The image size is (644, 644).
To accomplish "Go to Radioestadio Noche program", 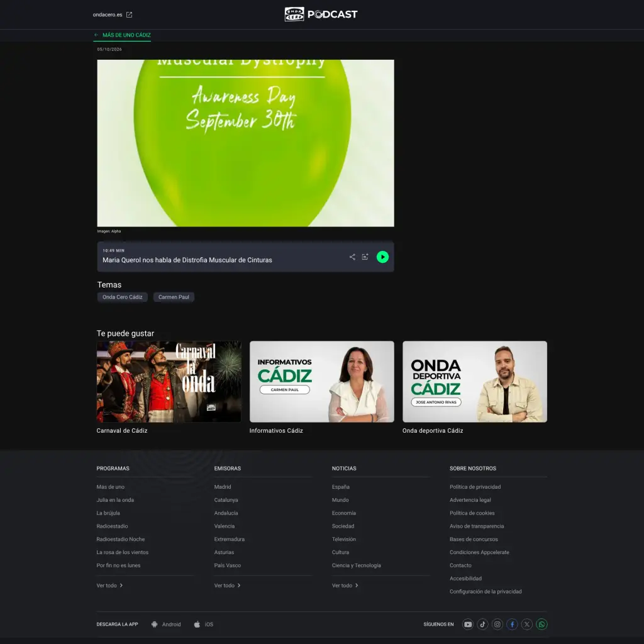I will pyautogui.click(x=121, y=539).
